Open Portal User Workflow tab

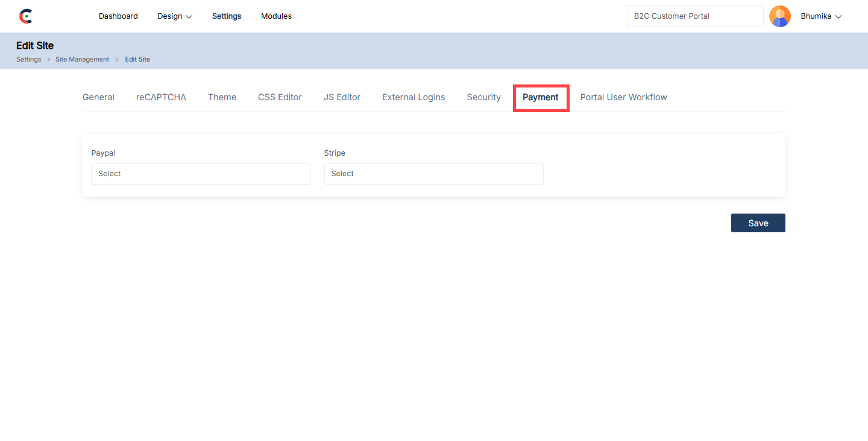(x=623, y=97)
